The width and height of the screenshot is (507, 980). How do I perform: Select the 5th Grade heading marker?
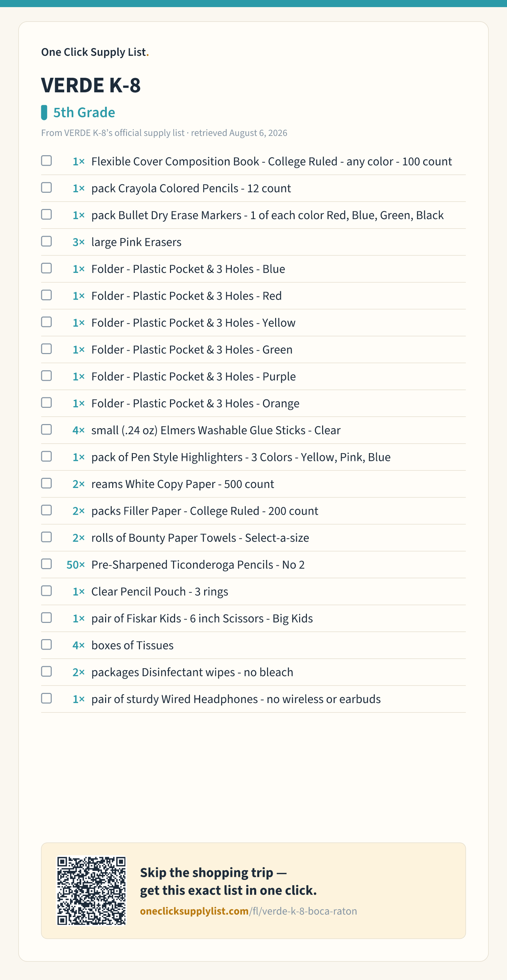point(44,113)
